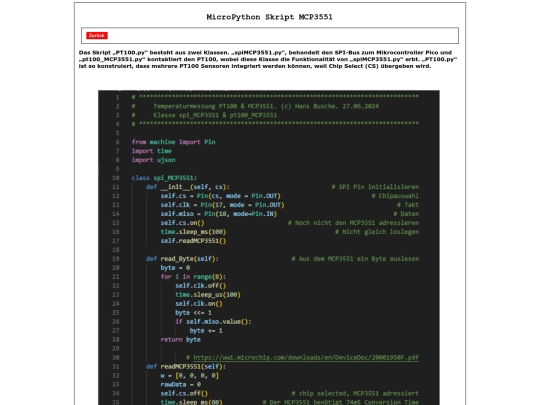Click 'import ujson' code line
540x405 pixels.
[x=153, y=160]
